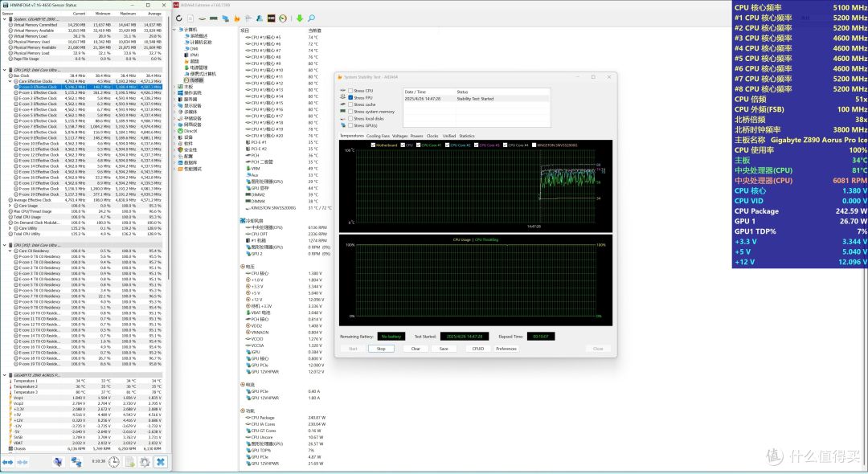Click the HWiNFO expand columns arrows icon
Viewport: 868px width, 474px height.
point(8,461)
